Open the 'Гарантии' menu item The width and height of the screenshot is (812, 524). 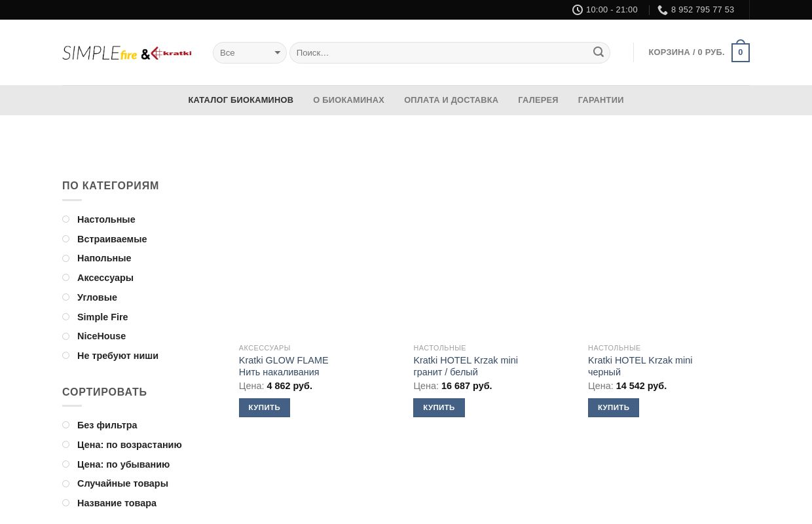point(601,100)
